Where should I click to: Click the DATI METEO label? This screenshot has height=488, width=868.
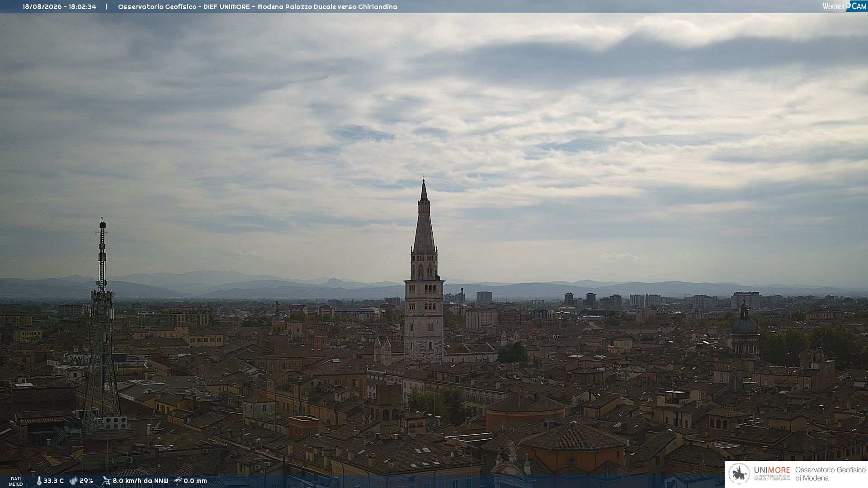pyautogui.click(x=16, y=481)
